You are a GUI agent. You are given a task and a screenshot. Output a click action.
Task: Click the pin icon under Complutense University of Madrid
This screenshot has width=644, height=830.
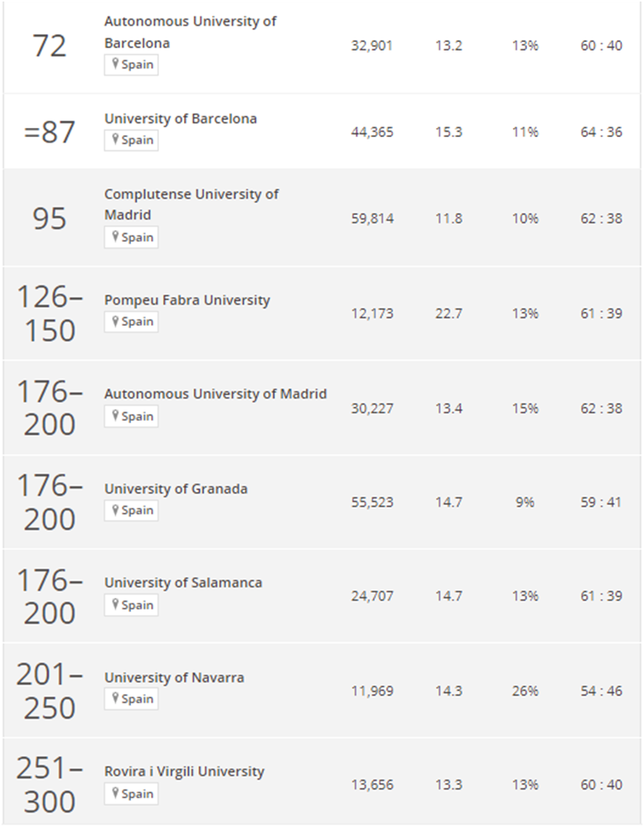[115, 237]
